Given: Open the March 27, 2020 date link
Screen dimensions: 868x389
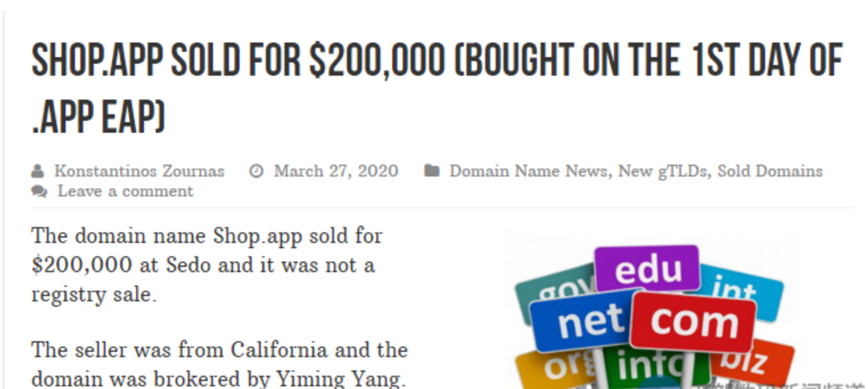Looking at the screenshot, I should [x=336, y=171].
